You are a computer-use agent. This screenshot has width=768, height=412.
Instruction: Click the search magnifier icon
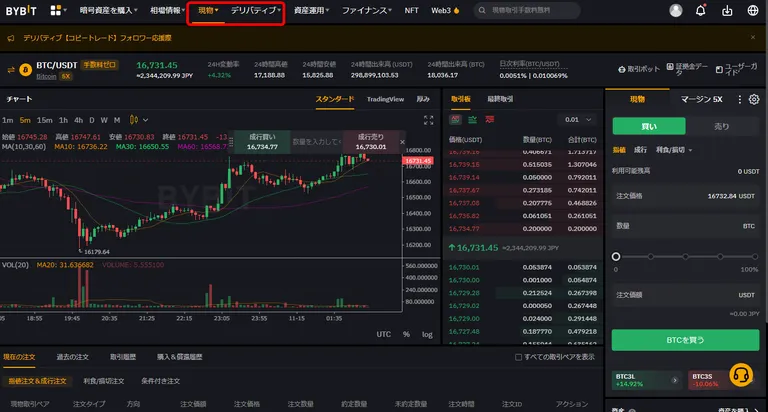point(482,10)
